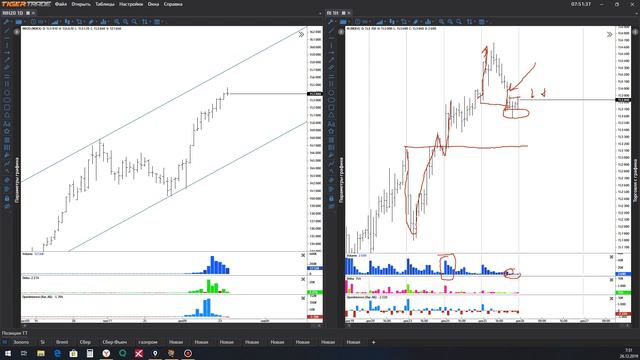Expand the Торговля с графика side panel
Image resolution: width=640 pixels, height=360 pixels.
[635, 180]
